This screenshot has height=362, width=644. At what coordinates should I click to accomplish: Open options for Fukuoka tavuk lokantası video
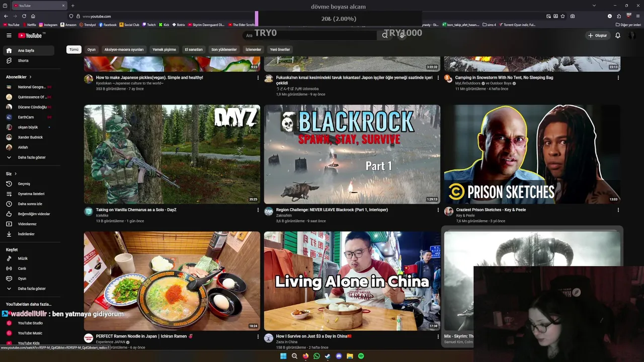pos(438,77)
